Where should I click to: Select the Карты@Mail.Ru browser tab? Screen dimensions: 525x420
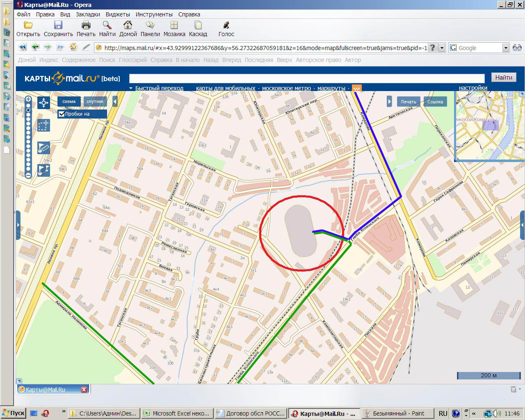point(53,390)
